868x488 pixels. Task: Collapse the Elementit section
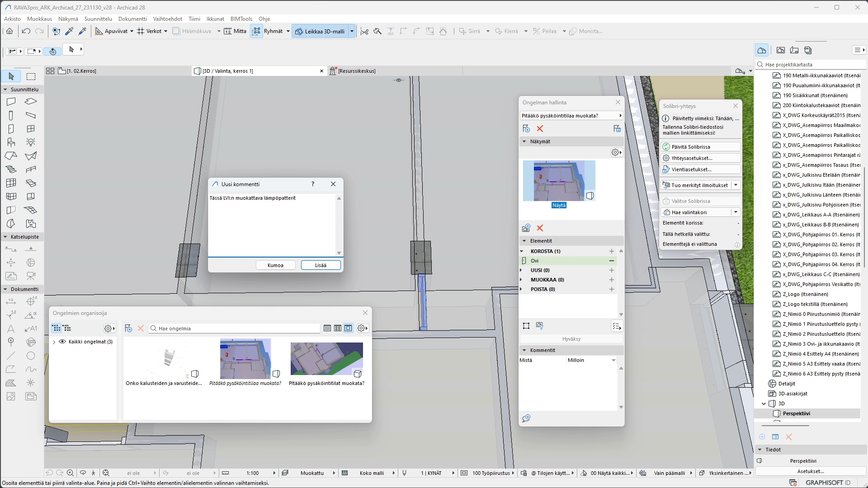[x=524, y=241]
